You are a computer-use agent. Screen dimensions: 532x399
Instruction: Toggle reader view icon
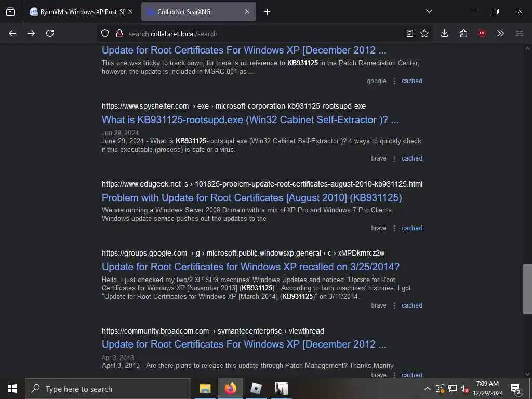[410, 33]
